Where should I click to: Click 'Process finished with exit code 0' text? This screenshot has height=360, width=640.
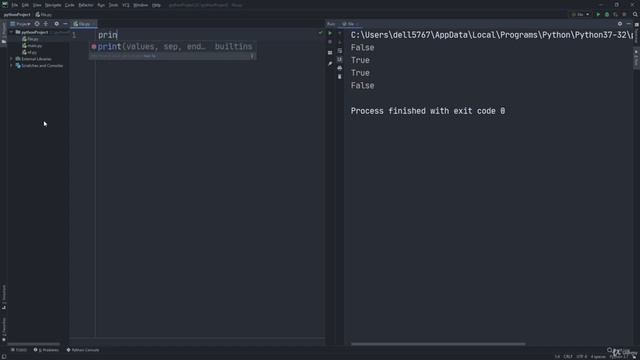(428, 111)
